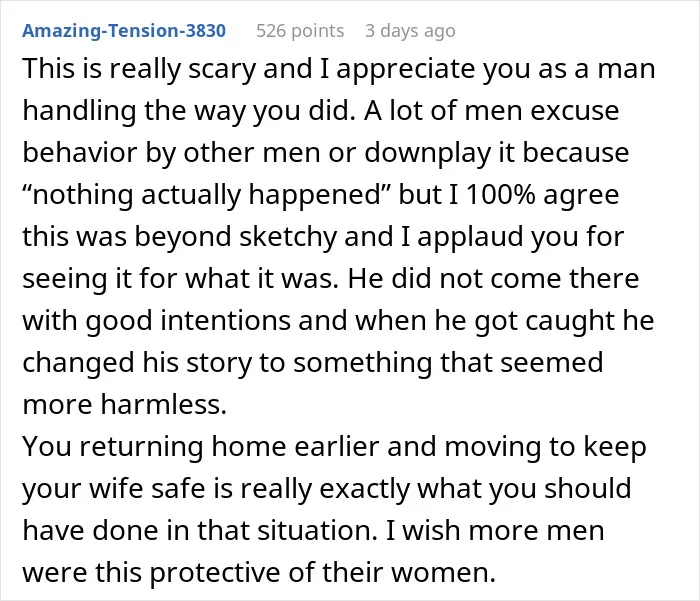This screenshot has height=601, width=700.
Task: Click the phrase 'A lot of men excuse'
Action: click(x=491, y=111)
